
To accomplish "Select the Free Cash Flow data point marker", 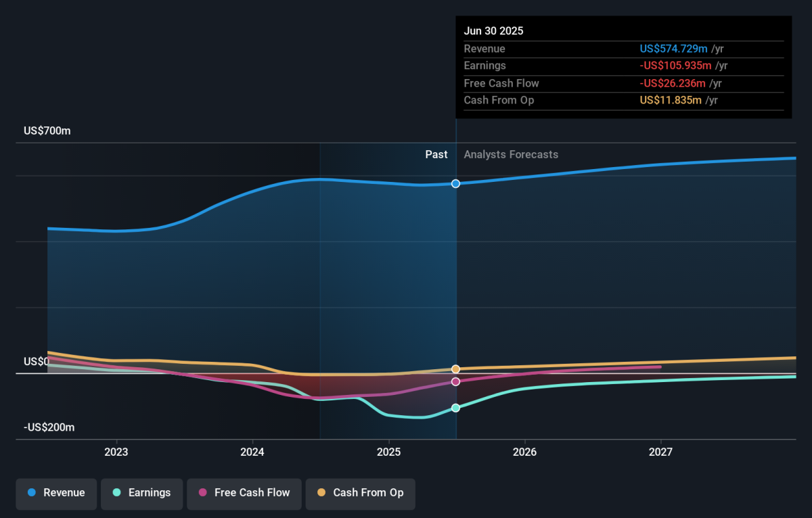I will (x=456, y=382).
